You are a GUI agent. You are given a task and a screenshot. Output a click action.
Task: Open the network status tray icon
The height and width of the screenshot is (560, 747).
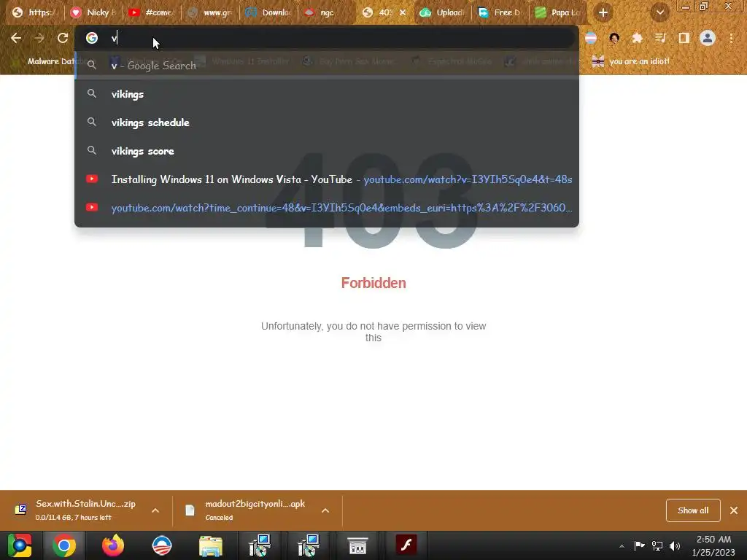(x=657, y=545)
